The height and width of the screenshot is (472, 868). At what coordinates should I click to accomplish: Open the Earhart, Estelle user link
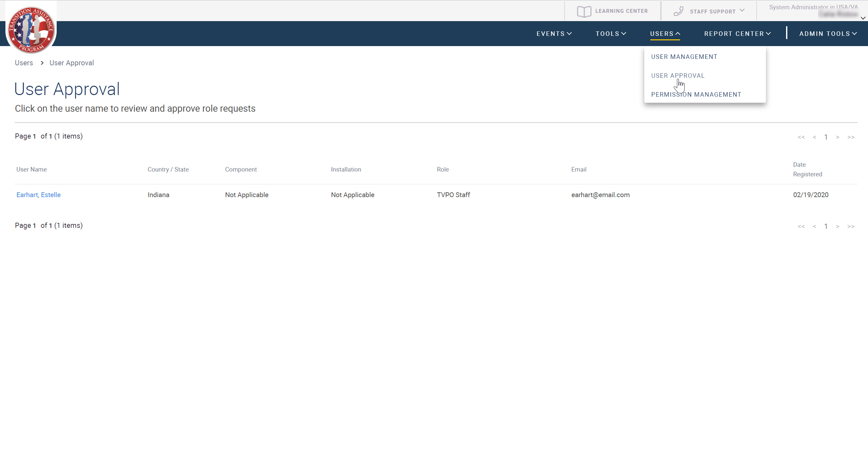38,195
